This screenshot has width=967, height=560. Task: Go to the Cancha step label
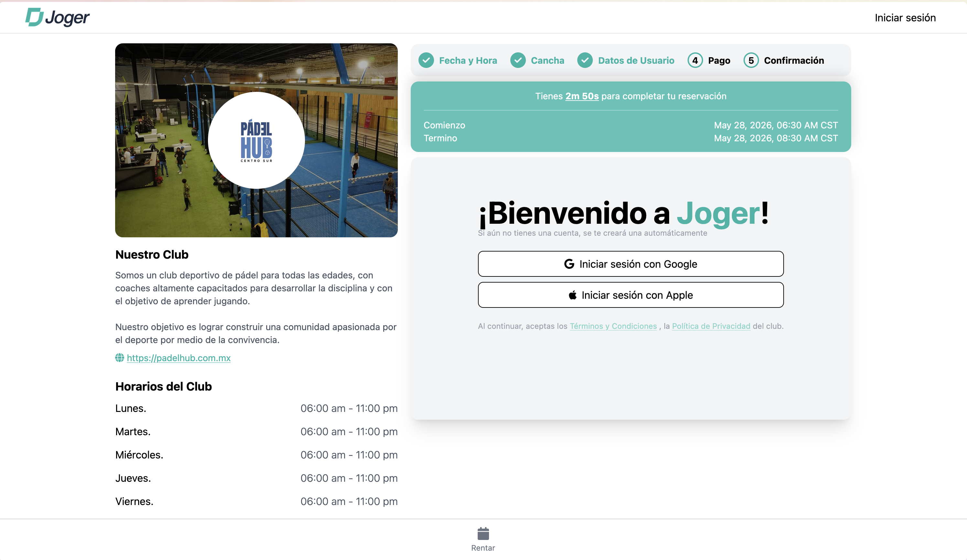(547, 60)
